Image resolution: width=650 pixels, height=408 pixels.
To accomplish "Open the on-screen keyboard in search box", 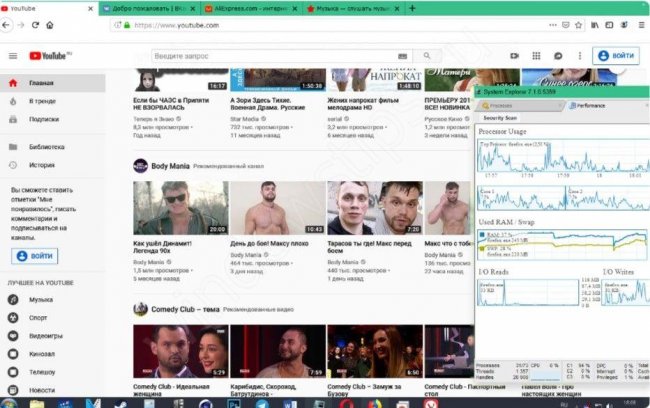I will click(x=401, y=56).
